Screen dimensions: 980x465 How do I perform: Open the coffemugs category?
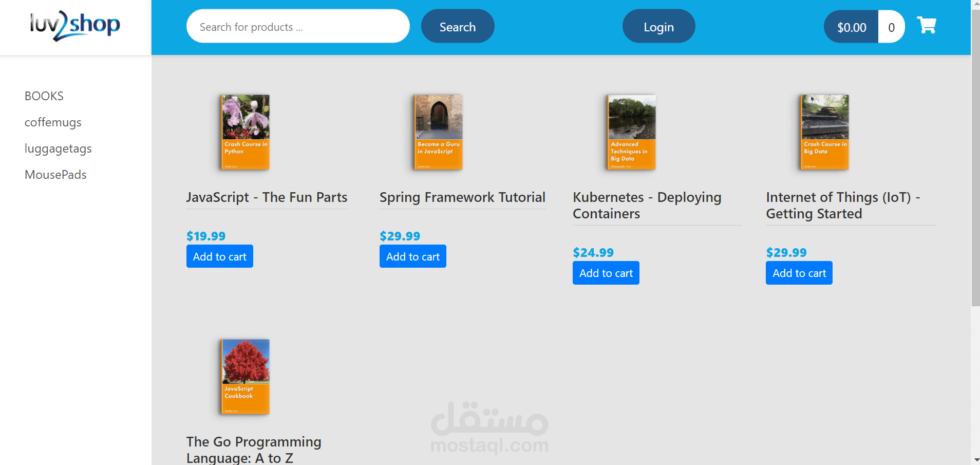[53, 122]
